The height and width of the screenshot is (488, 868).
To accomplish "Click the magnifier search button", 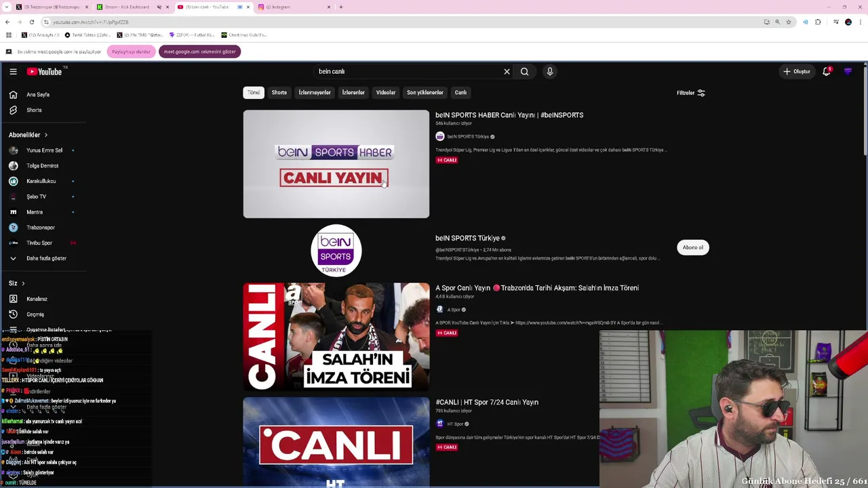I will [524, 71].
